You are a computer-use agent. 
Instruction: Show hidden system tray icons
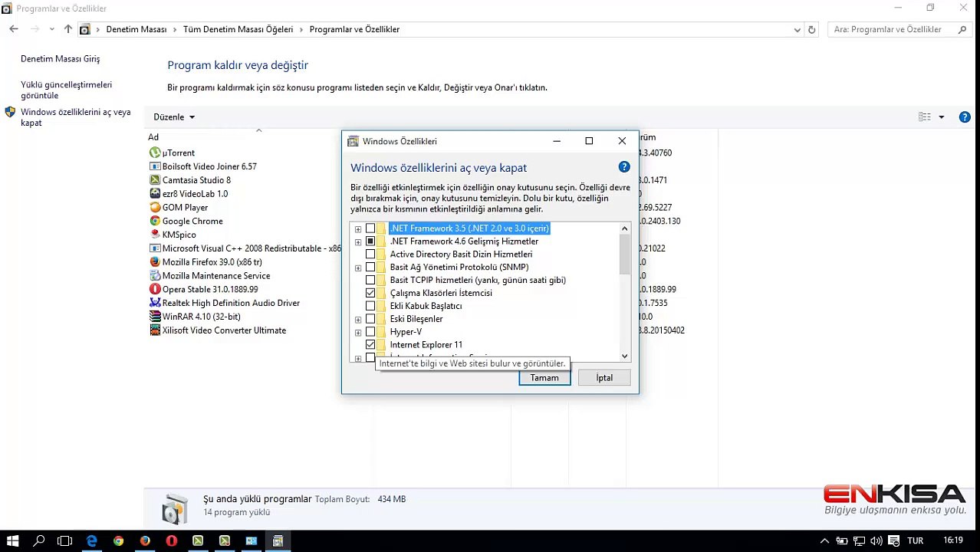[x=825, y=540]
